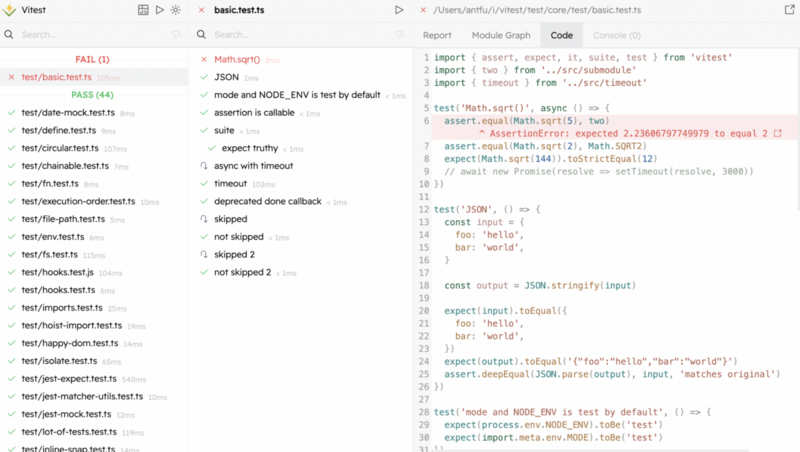Image resolution: width=800 pixels, height=452 pixels.
Task: Open the dashboard view icon
Action: pyautogui.click(x=143, y=10)
